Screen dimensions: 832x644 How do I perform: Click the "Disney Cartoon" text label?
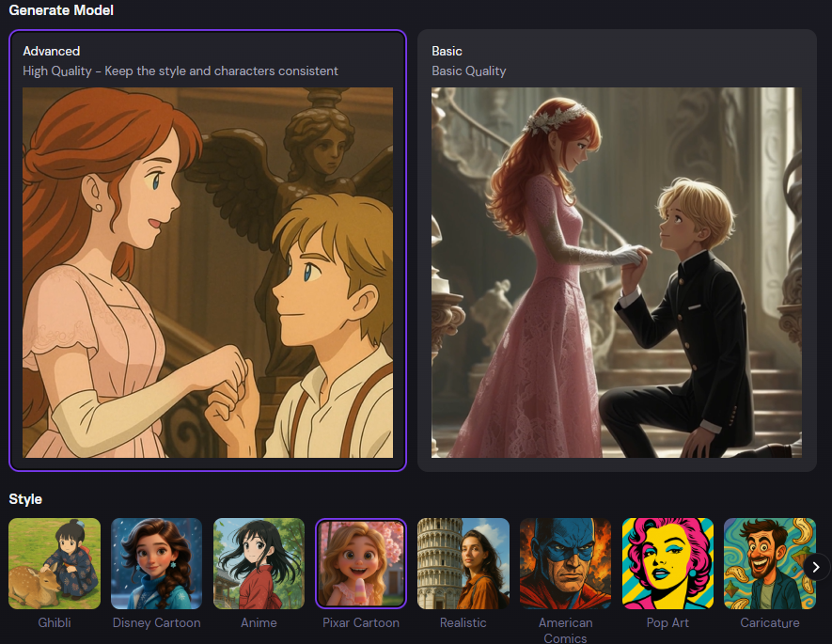click(156, 622)
